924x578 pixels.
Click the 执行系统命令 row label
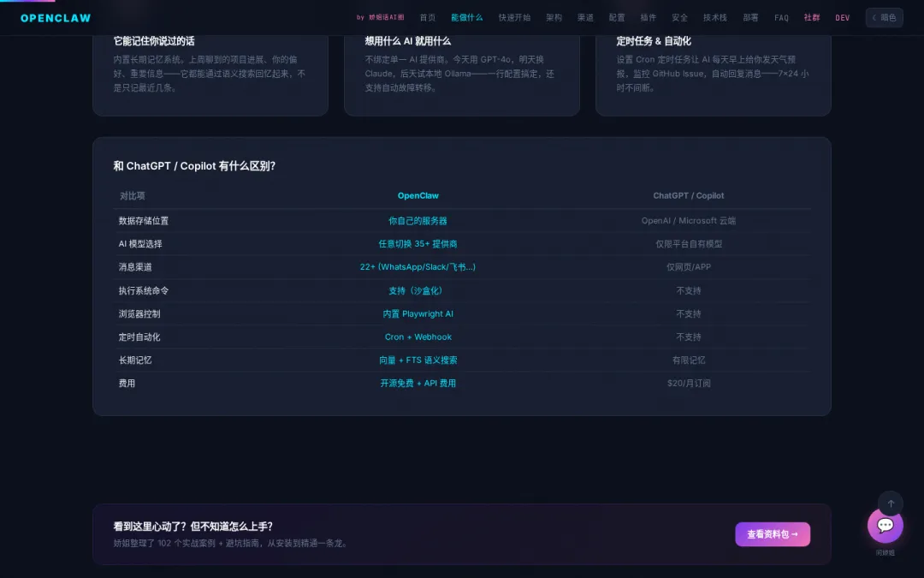pos(143,291)
